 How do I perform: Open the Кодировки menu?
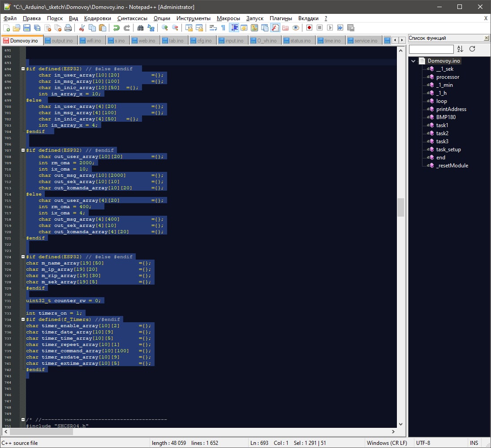click(x=97, y=18)
